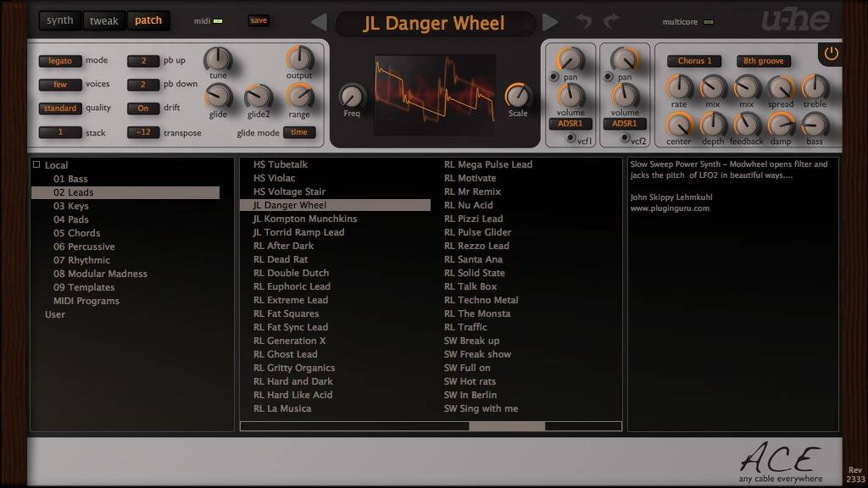Click the preset list horizontal scrollbar thumb
The height and width of the screenshot is (488, 868).
pyautogui.click(x=507, y=426)
